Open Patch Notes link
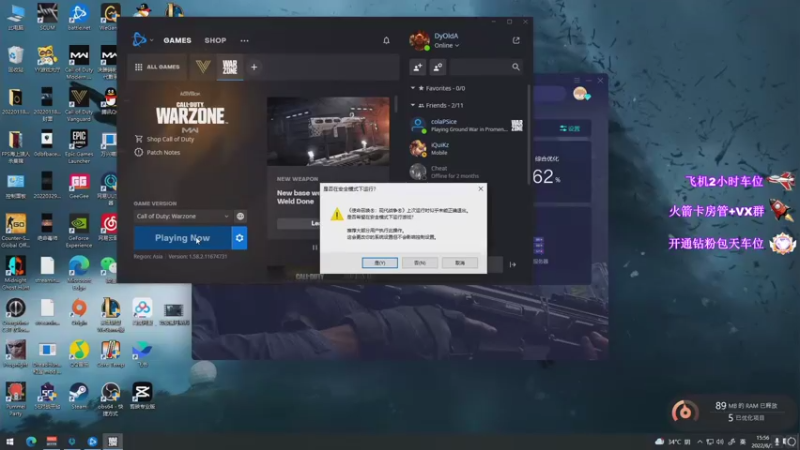800x450 pixels. point(158,152)
